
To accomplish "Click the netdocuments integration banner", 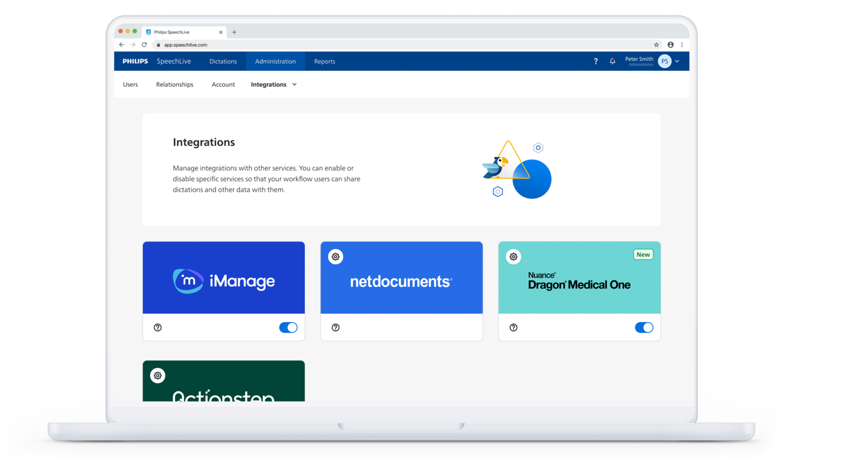I will [x=402, y=278].
